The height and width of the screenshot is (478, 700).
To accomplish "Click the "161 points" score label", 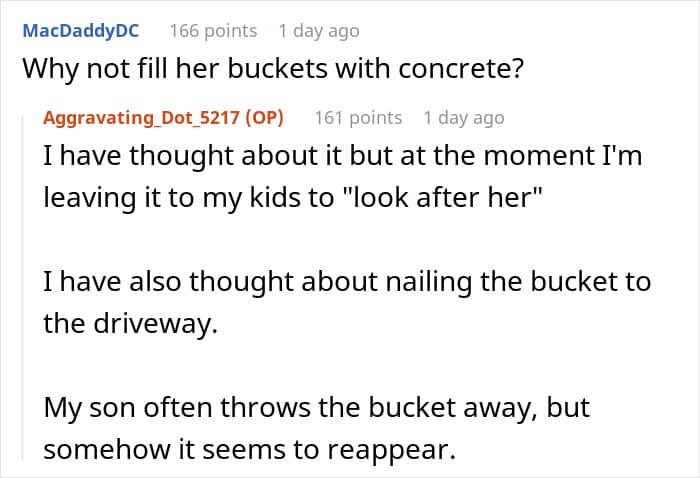I will point(358,118).
